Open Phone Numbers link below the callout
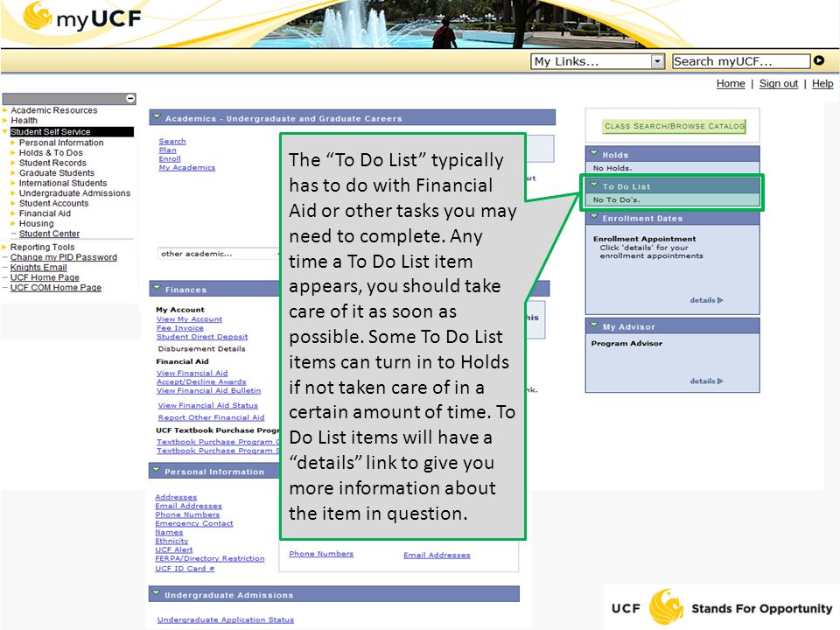Viewport: 840px width, 630px height. tap(321, 555)
